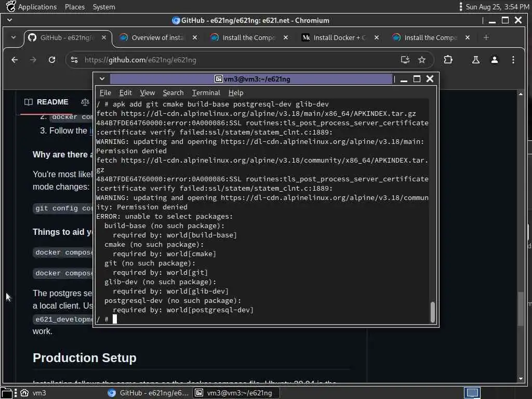This screenshot has width=532, height=399.
Task: Click the Production Setup heading
Action: point(85,358)
